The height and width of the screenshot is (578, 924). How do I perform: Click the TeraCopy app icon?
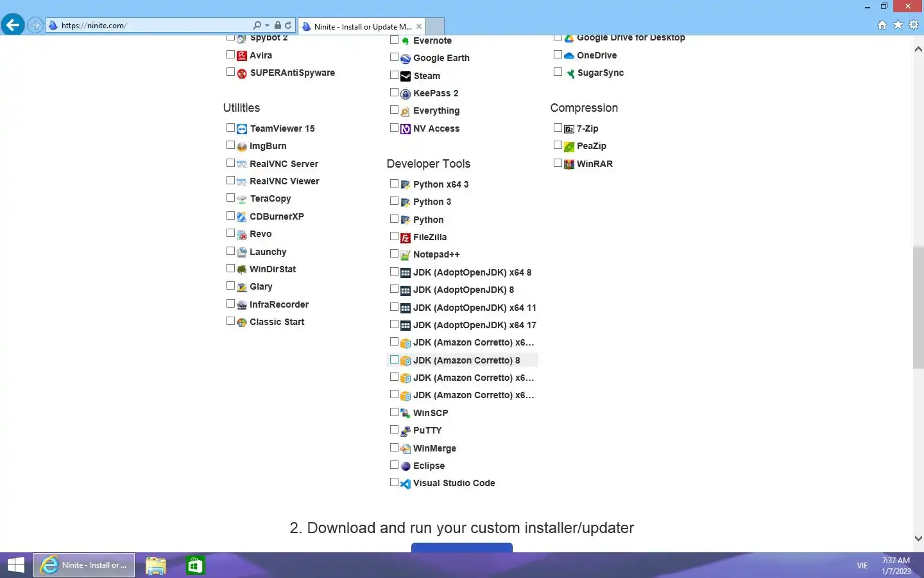click(x=242, y=199)
